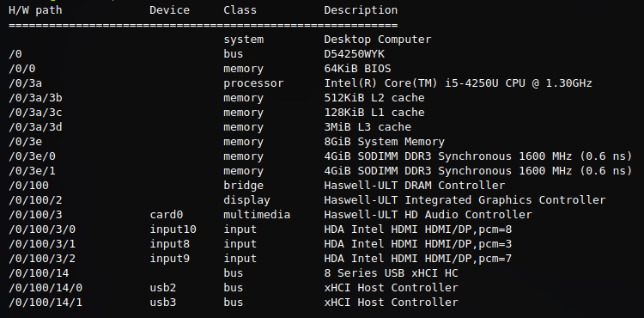
Task: Click the 'HDA Intel HDMI HDMI/DP,pcm=3' text
Action: [417, 244]
